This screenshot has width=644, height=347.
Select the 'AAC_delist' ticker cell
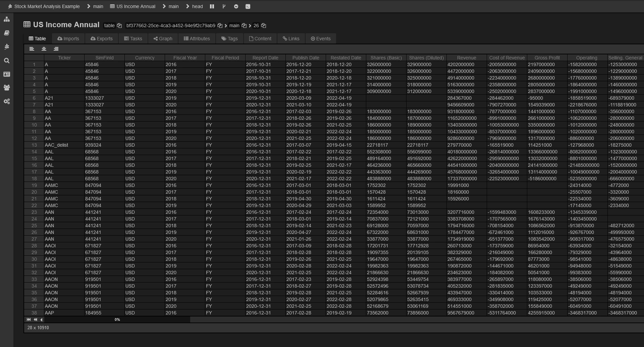(64, 145)
